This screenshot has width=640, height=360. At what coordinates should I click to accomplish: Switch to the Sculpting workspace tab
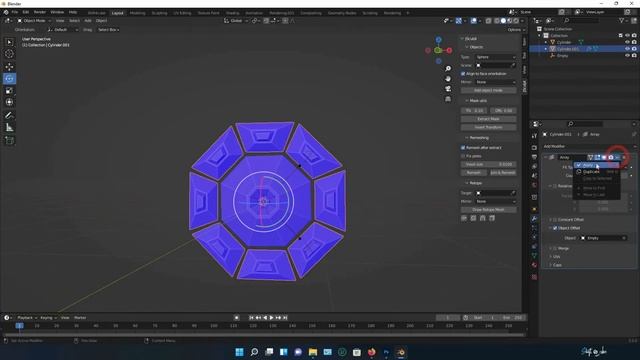point(159,13)
